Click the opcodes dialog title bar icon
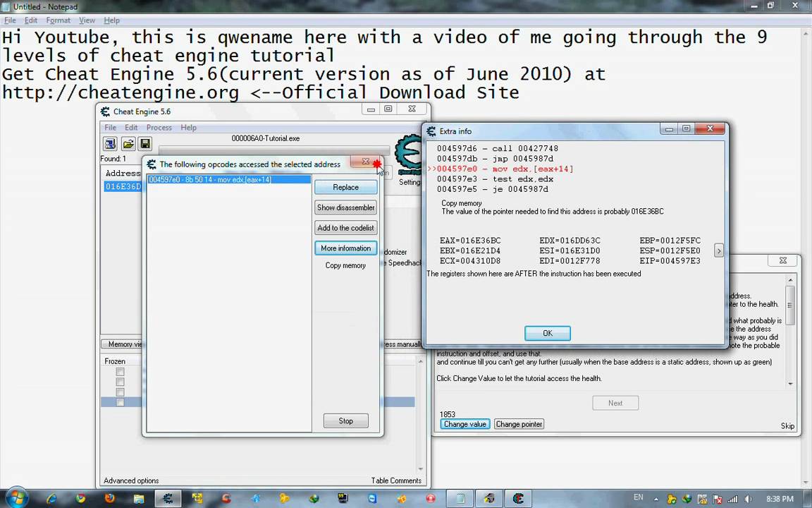The image size is (812, 508). click(152, 164)
